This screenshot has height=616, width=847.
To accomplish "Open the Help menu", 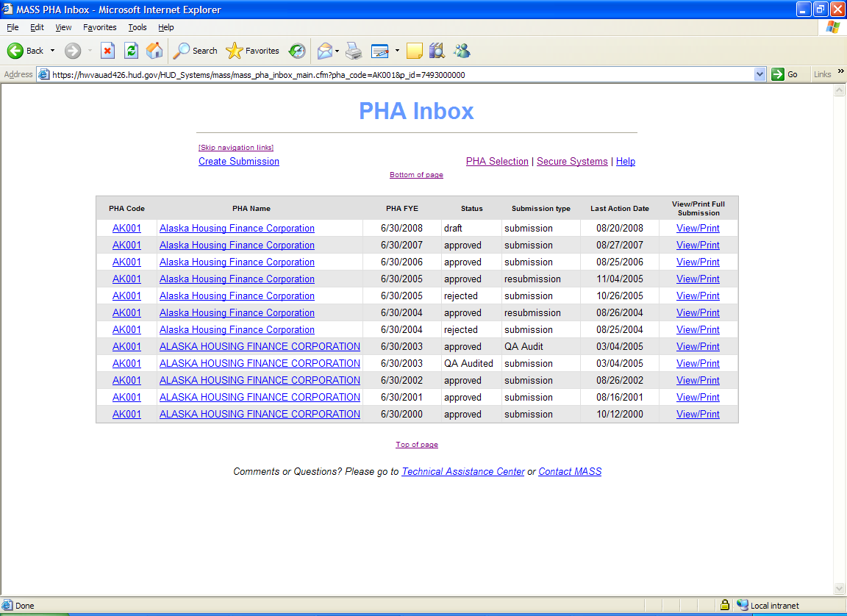I will click(x=166, y=27).
